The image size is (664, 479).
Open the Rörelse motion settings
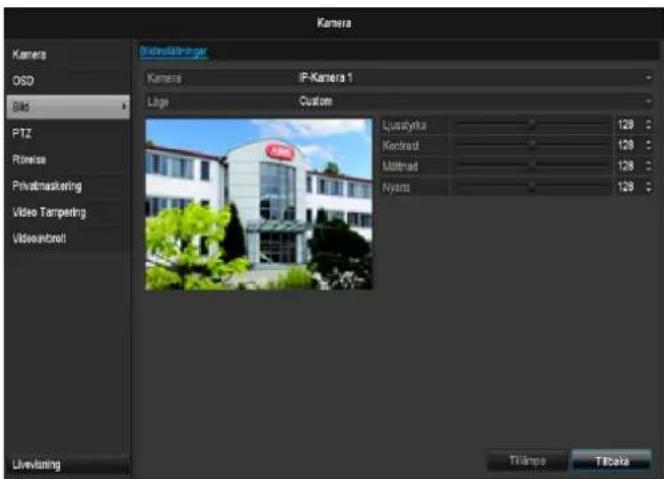pyautogui.click(x=68, y=160)
